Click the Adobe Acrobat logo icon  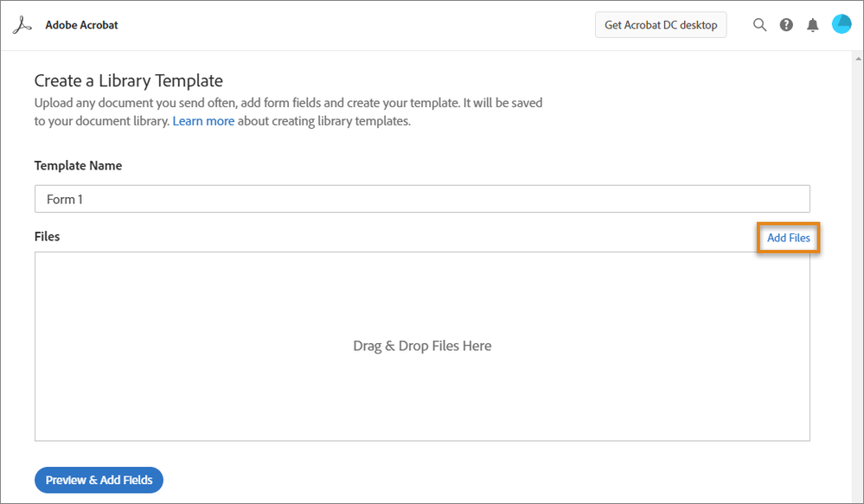point(21,24)
